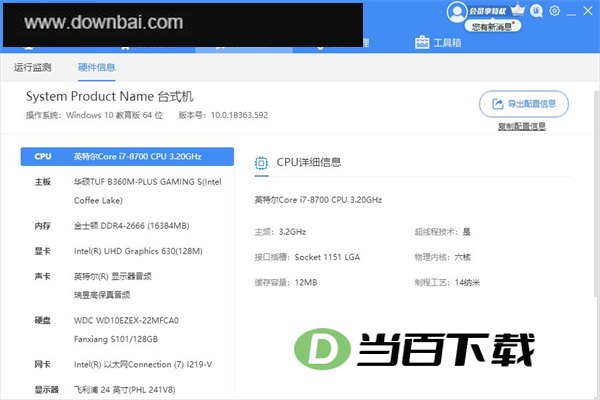
Task: Click the vertical scrollbar on the right edge
Action: (x=597, y=193)
